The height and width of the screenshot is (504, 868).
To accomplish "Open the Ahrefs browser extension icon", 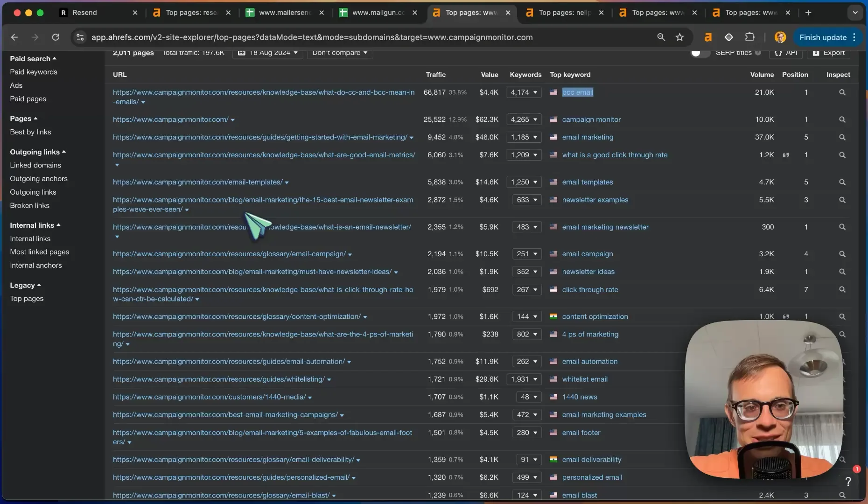I will [x=708, y=37].
